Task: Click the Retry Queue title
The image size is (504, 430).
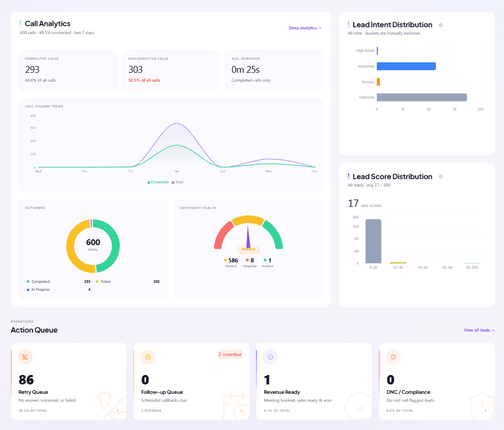Action: click(x=33, y=392)
